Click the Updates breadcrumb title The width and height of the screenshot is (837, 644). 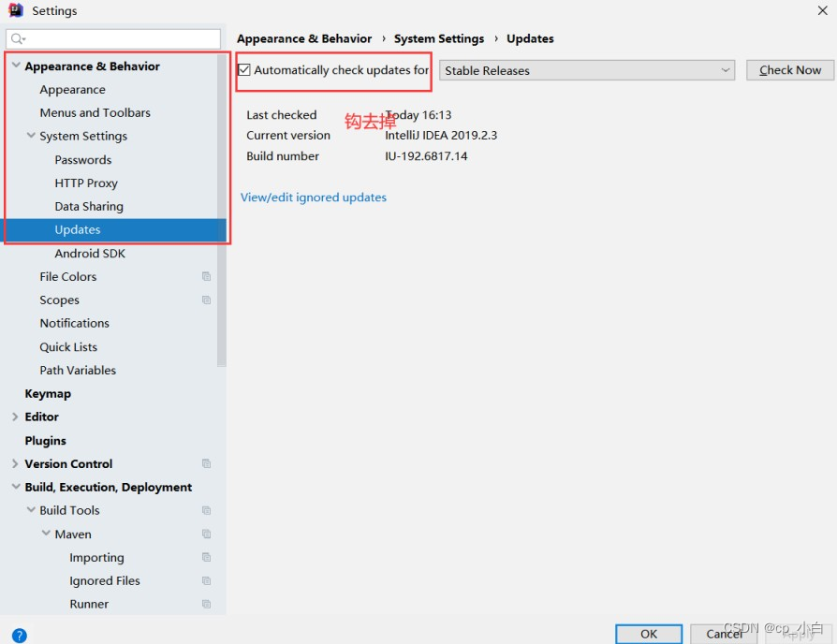pos(530,39)
